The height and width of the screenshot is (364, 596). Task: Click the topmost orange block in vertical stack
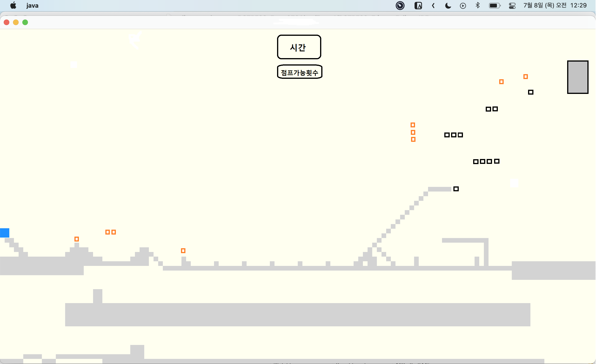pyautogui.click(x=413, y=125)
